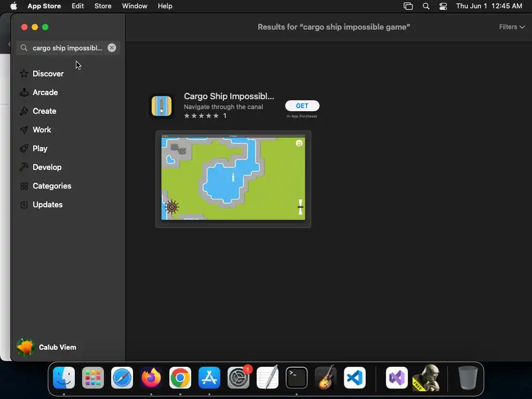Launch Visual Studio from the Dock
The image size is (532, 399).
[397, 378]
